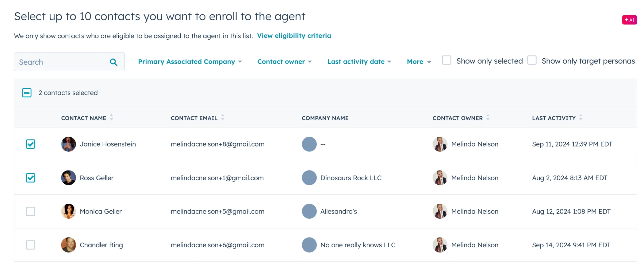Click the pink AI badge icon
The width and height of the screenshot is (644, 270).
tap(629, 20)
